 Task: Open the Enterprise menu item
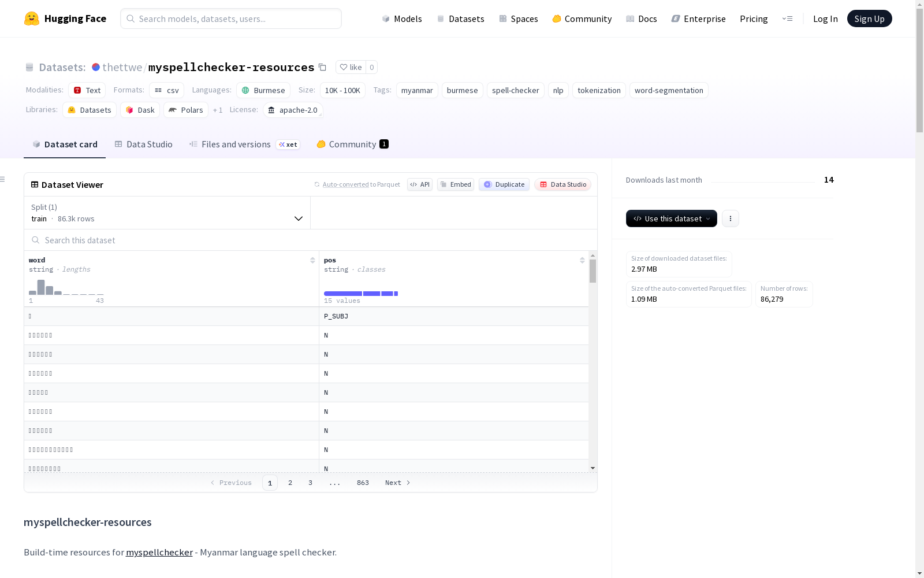pyautogui.click(x=698, y=18)
